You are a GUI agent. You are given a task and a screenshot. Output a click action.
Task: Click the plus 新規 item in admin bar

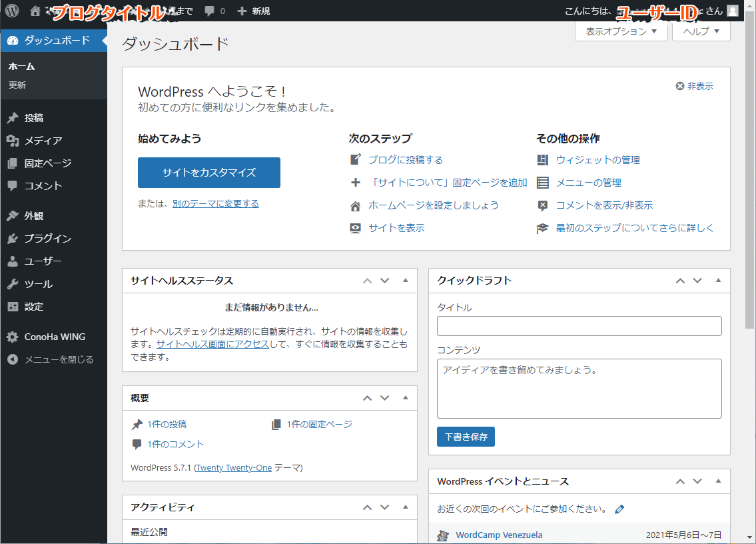pyautogui.click(x=254, y=11)
